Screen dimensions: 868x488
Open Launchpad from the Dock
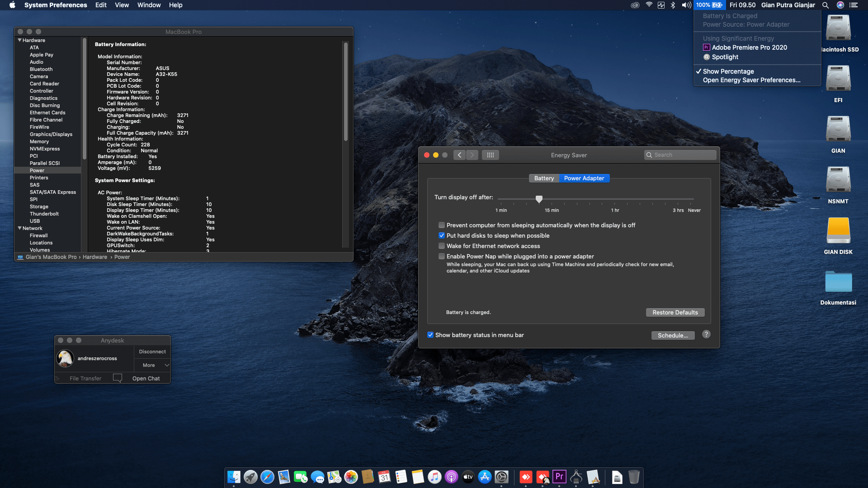250,477
